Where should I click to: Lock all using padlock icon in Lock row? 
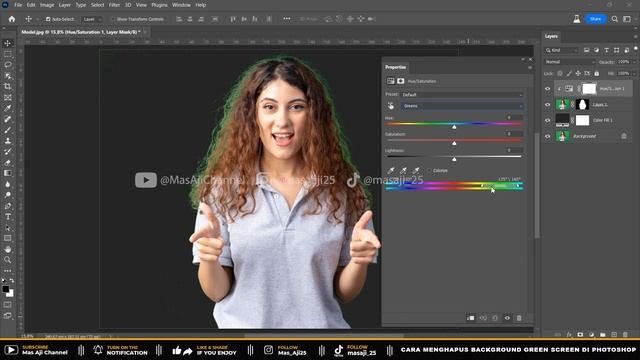[597, 73]
